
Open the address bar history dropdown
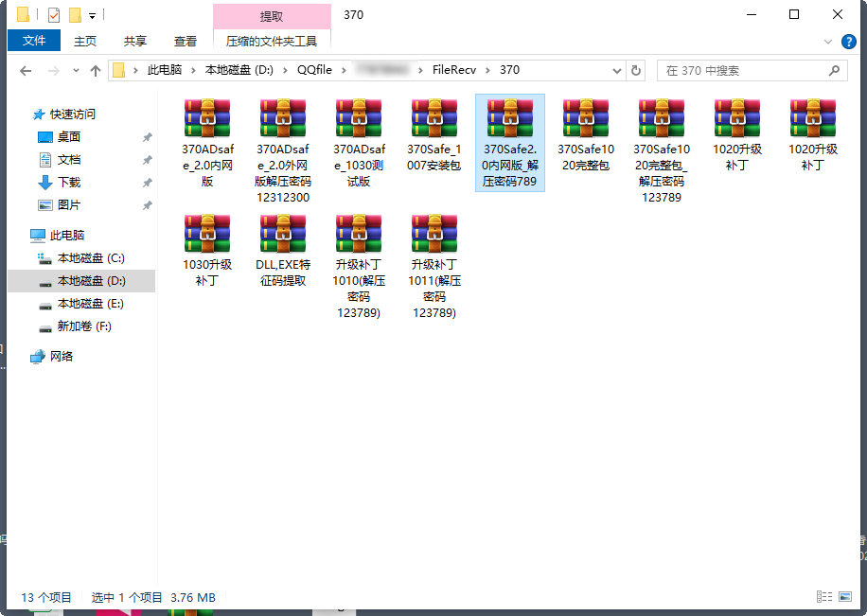(617, 71)
